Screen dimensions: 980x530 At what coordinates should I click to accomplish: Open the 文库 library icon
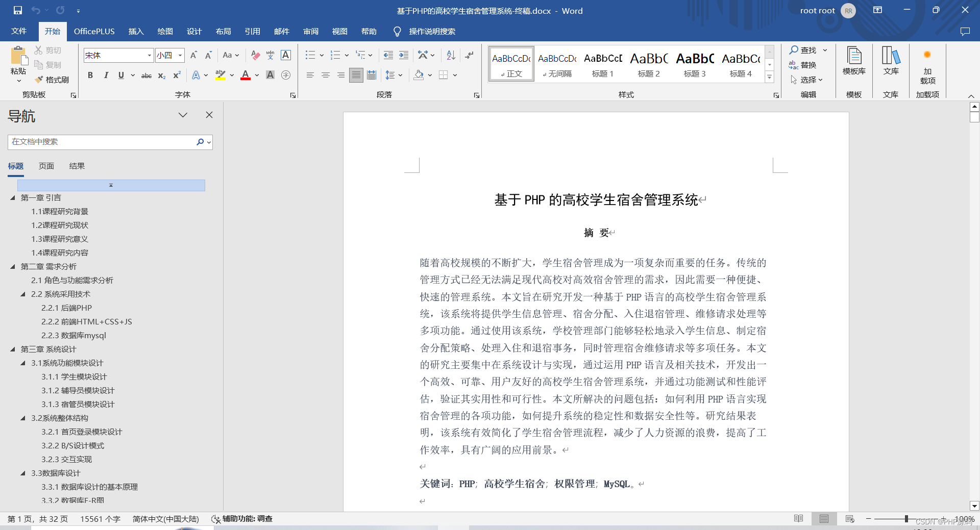(x=891, y=61)
